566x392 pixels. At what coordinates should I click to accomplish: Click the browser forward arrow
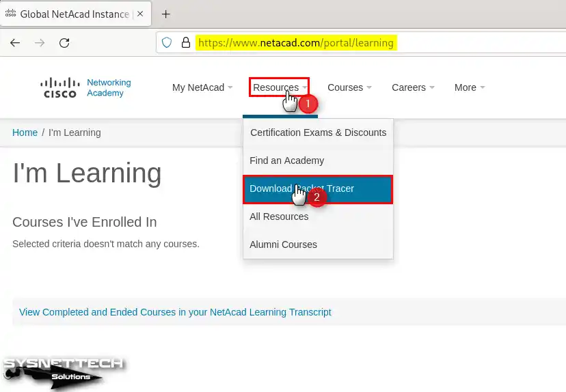[40, 42]
